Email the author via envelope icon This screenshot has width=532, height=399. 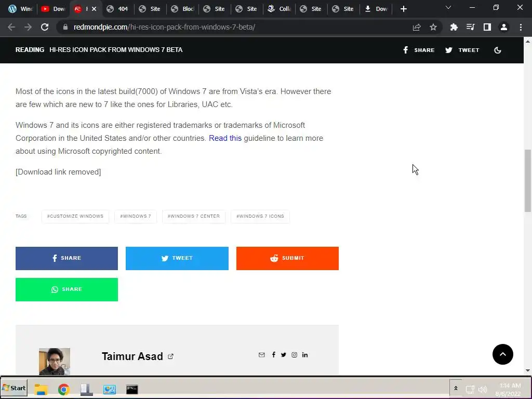pos(262,354)
